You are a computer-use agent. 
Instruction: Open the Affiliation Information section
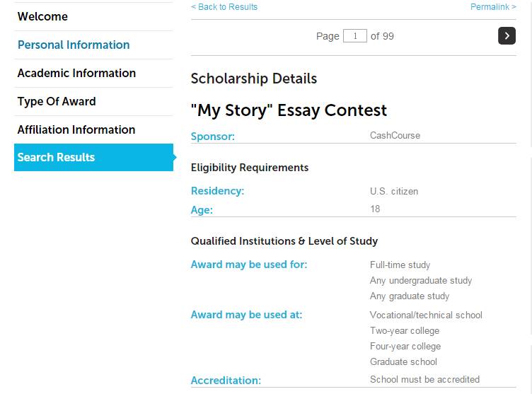76,129
